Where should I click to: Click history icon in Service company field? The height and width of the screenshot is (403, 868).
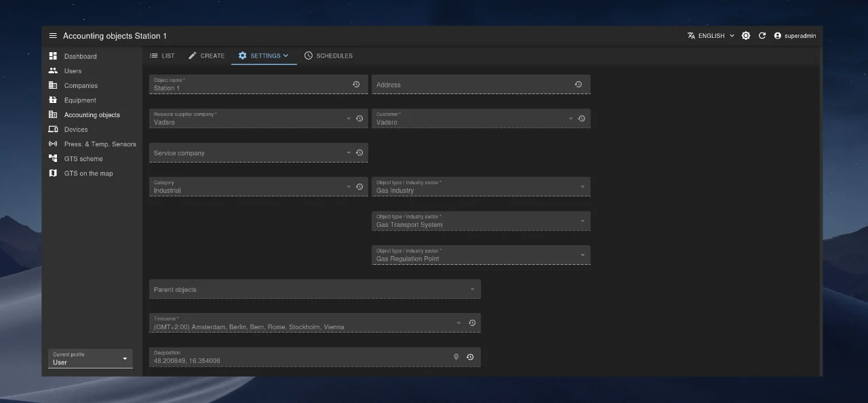359,153
